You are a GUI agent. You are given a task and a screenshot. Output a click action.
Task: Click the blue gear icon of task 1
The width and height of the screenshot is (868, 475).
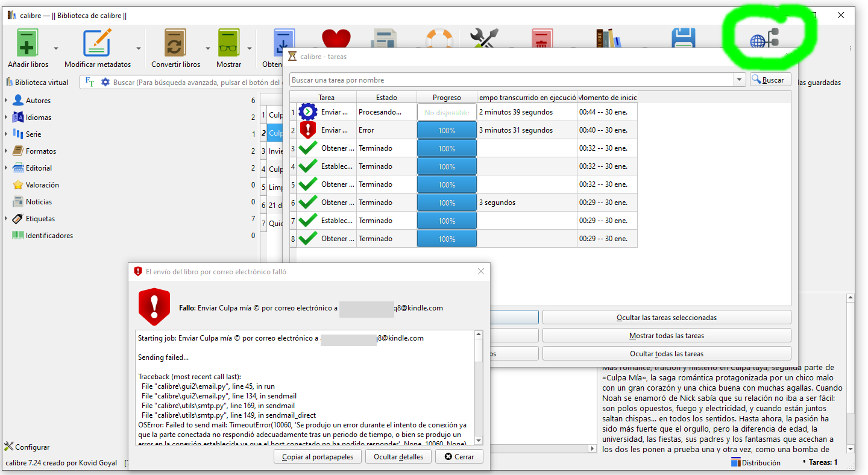pyautogui.click(x=308, y=112)
